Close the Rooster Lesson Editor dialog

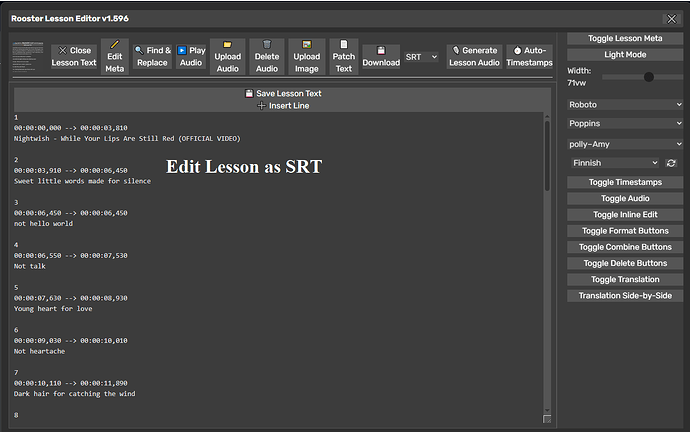(672, 19)
